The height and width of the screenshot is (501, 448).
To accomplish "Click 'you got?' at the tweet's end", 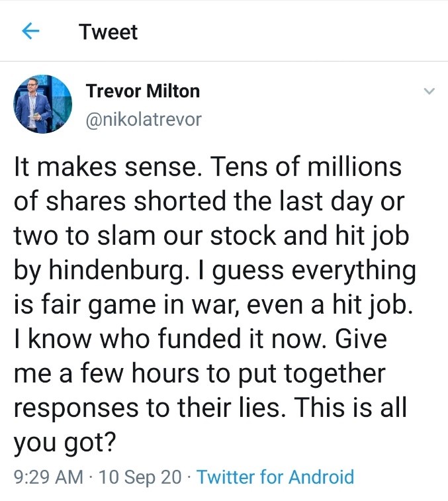I will coord(64,443).
